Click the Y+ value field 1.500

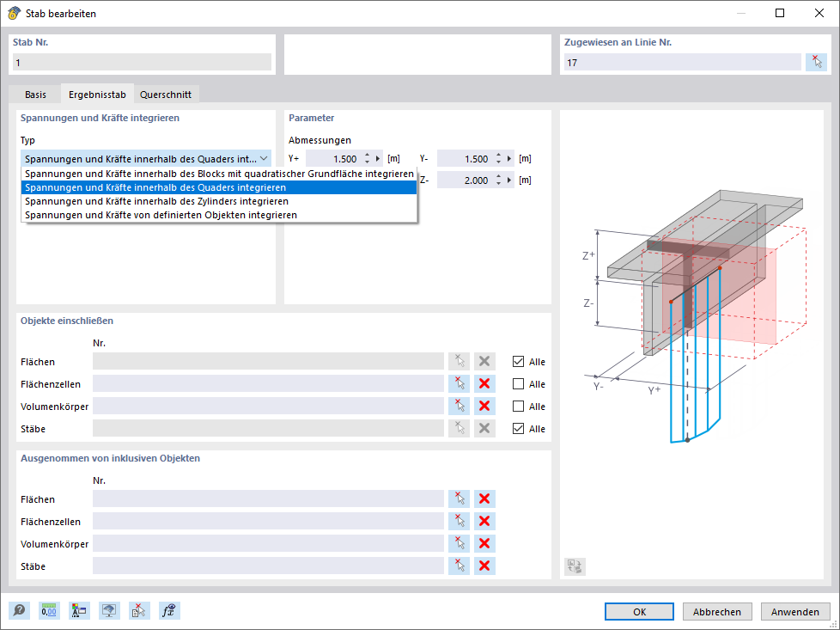pyautogui.click(x=334, y=159)
